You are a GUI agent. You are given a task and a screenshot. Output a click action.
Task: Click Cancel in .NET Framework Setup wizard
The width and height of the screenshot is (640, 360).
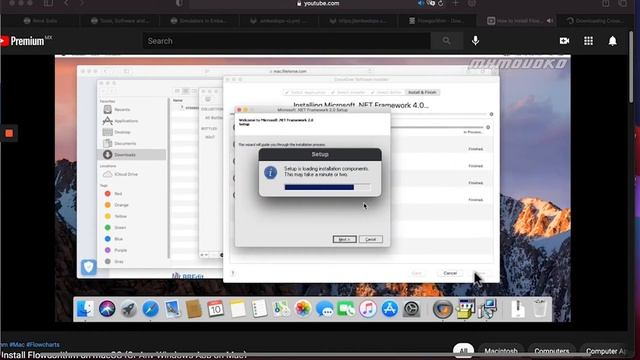click(x=371, y=239)
